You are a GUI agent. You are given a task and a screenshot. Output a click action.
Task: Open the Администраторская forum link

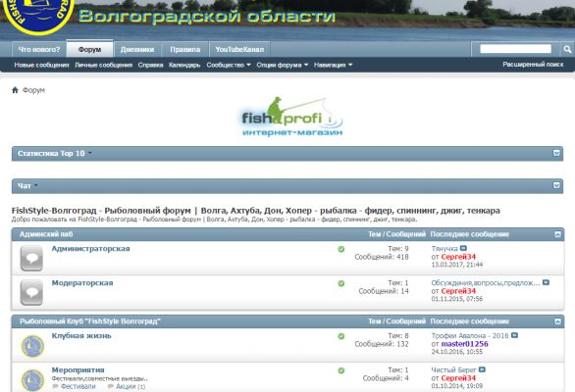(90, 249)
